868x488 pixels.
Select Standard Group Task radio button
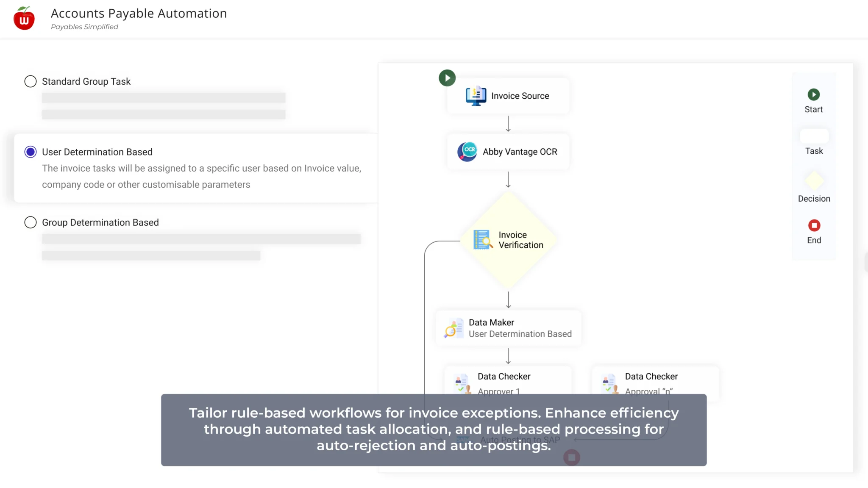(x=31, y=81)
